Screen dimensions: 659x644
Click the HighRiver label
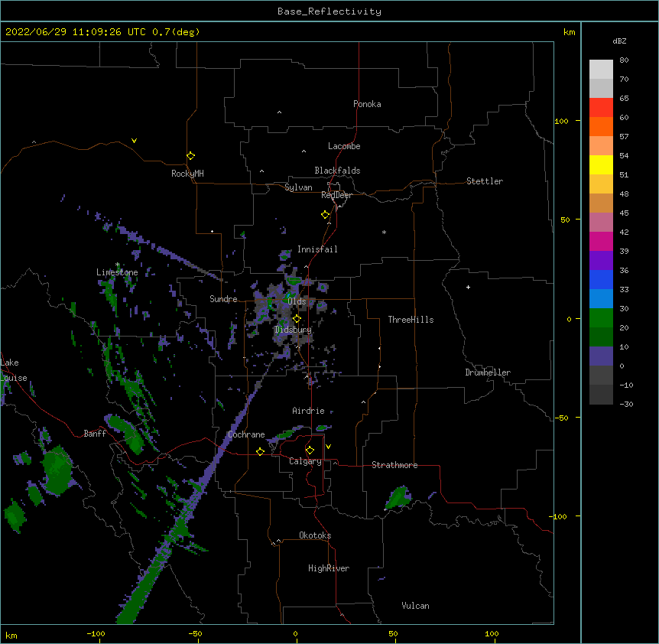click(329, 568)
